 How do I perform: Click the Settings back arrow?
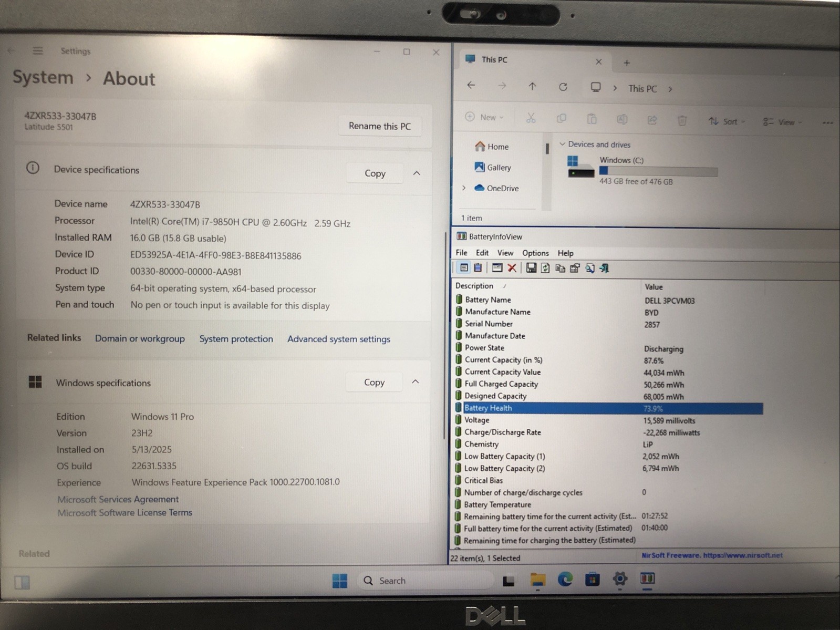coord(11,51)
